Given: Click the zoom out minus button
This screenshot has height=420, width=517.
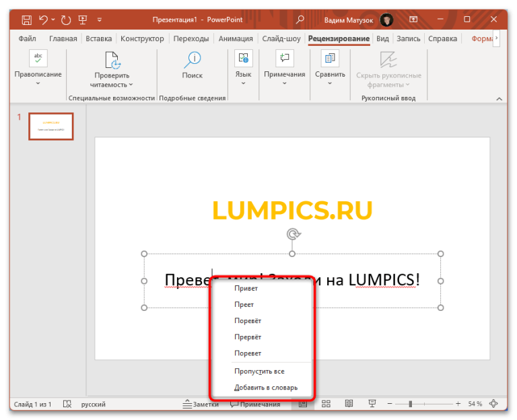Looking at the screenshot, I should [390, 404].
